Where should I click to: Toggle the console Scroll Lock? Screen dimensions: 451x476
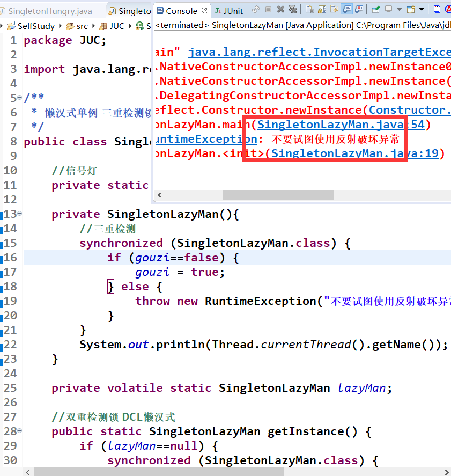(322, 10)
